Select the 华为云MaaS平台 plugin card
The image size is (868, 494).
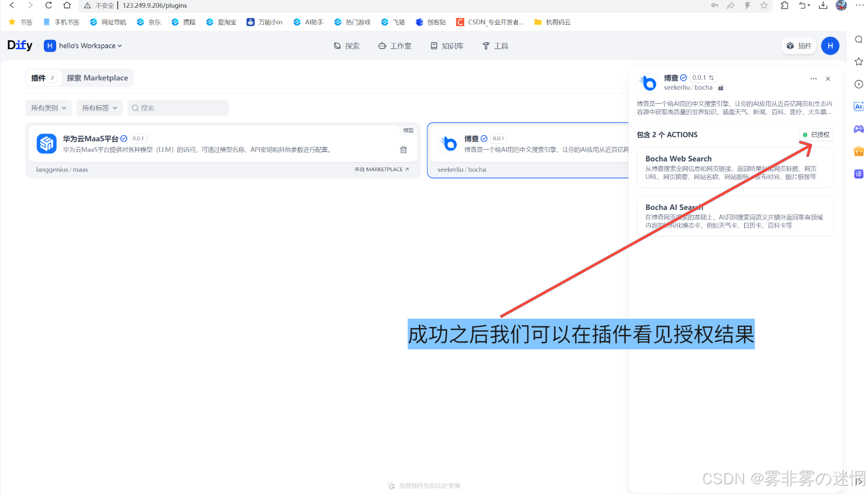(x=223, y=150)
